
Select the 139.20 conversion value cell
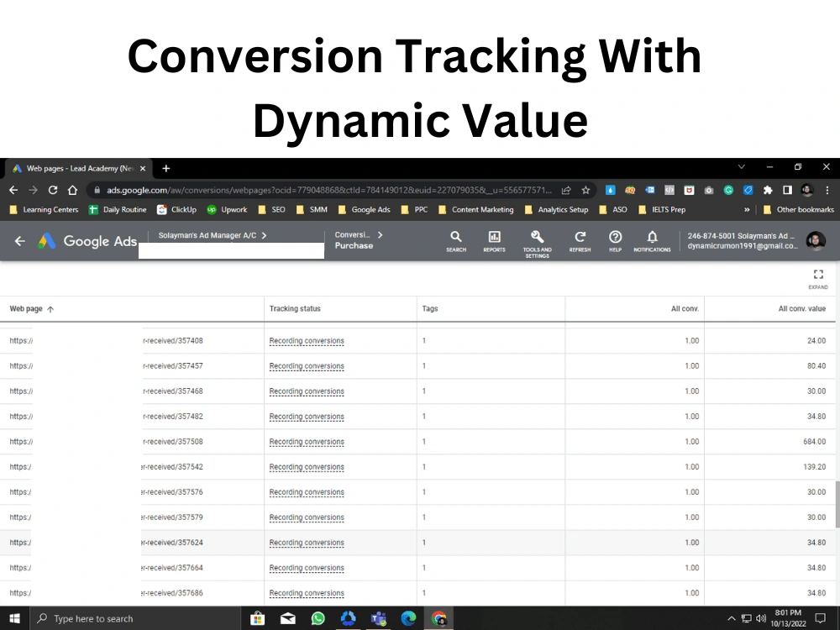(814, 466)
